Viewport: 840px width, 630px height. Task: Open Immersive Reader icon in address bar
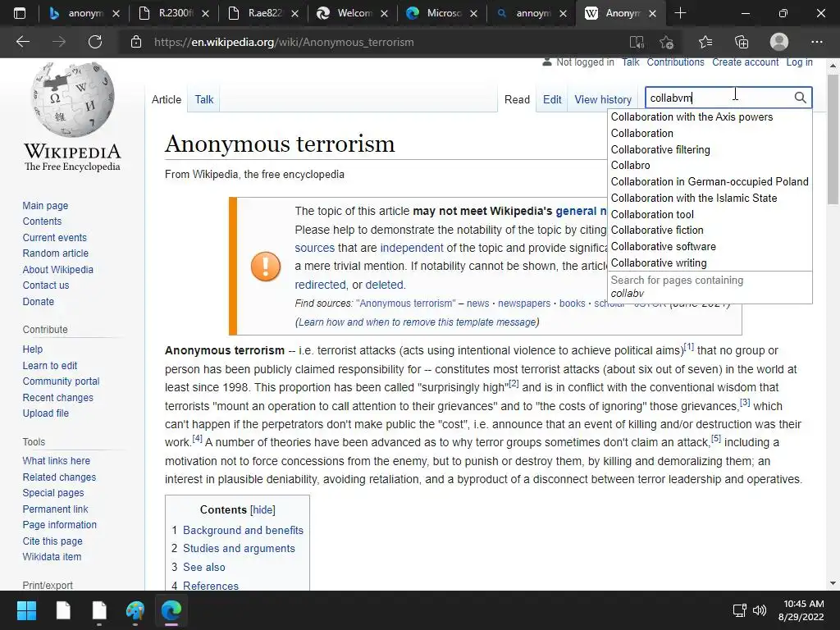(637, 42)
